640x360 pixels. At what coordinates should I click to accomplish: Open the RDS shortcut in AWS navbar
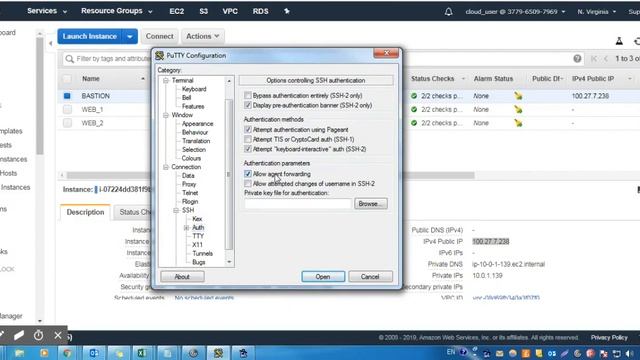click(260, 11)
